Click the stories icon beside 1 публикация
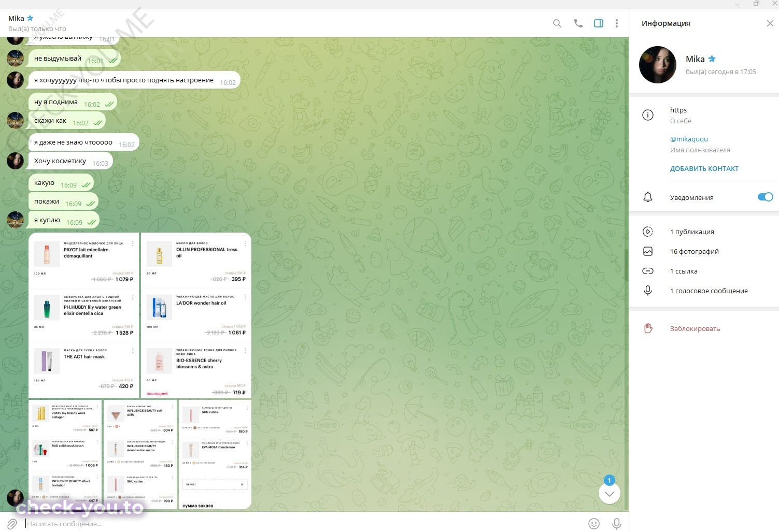779x532 pixels. 648,232
